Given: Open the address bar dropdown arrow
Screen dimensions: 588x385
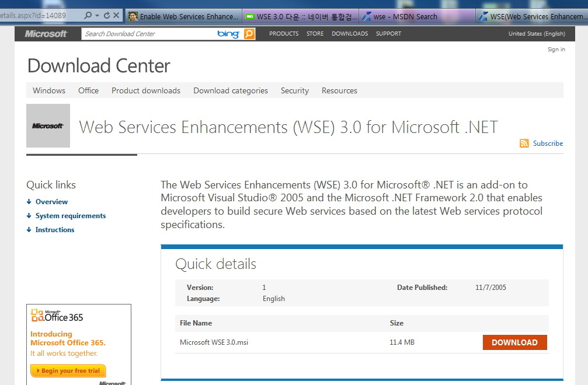Looking at the screenshot, I should [x=98, y=16].
